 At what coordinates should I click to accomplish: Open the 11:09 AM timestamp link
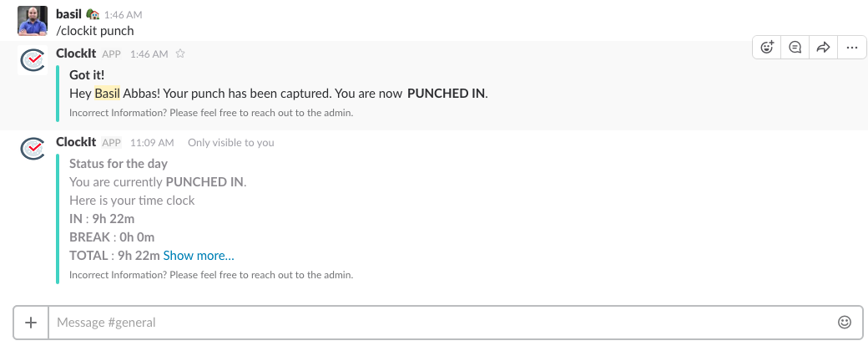click(x=152, y=143)
